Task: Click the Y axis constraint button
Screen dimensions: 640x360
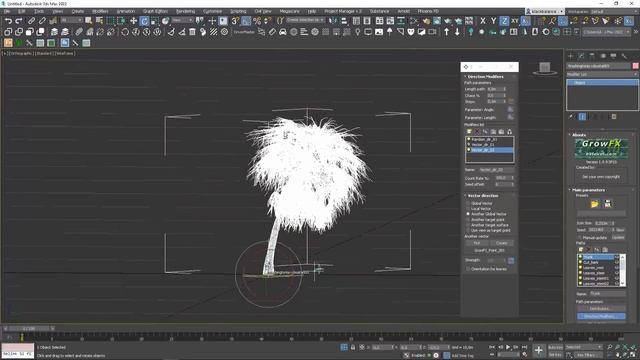Action: (493, 21)
